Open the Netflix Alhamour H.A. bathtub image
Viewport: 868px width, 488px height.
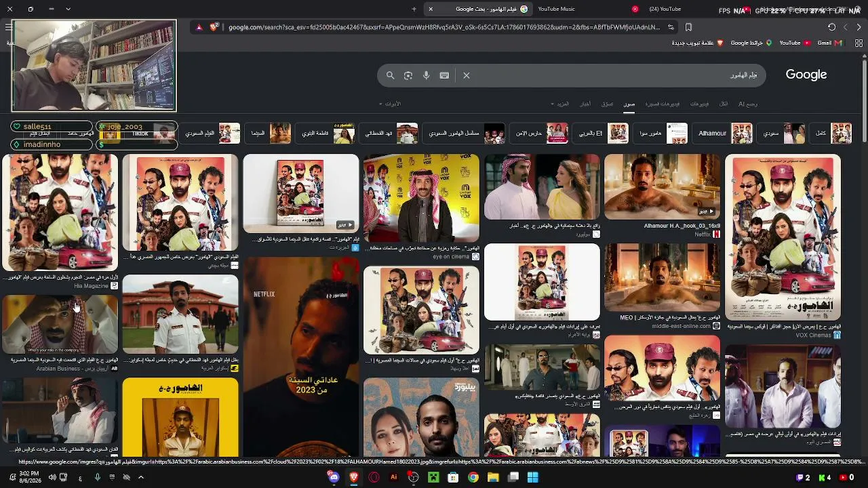coord(662,187)
